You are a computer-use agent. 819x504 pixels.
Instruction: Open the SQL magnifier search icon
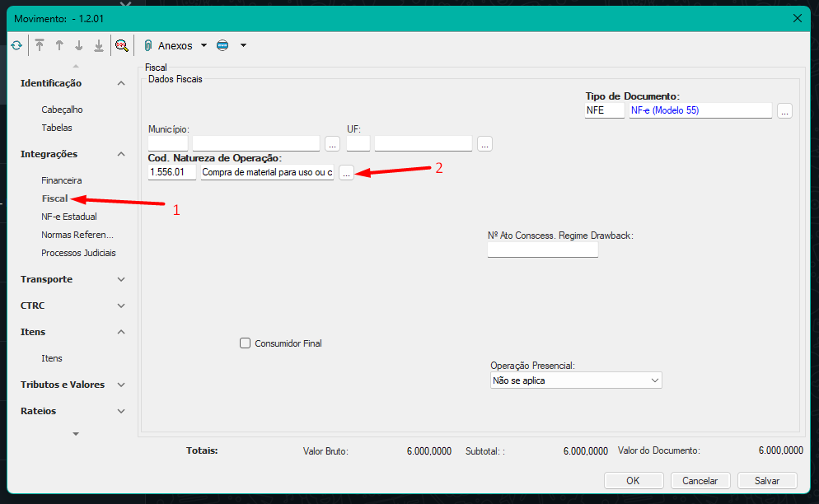tap(122, 45)
